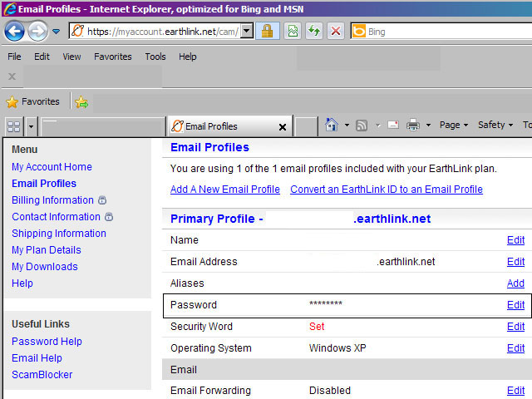
Task: Click the RSS feeds icon
Action: [x=362, y=126]
